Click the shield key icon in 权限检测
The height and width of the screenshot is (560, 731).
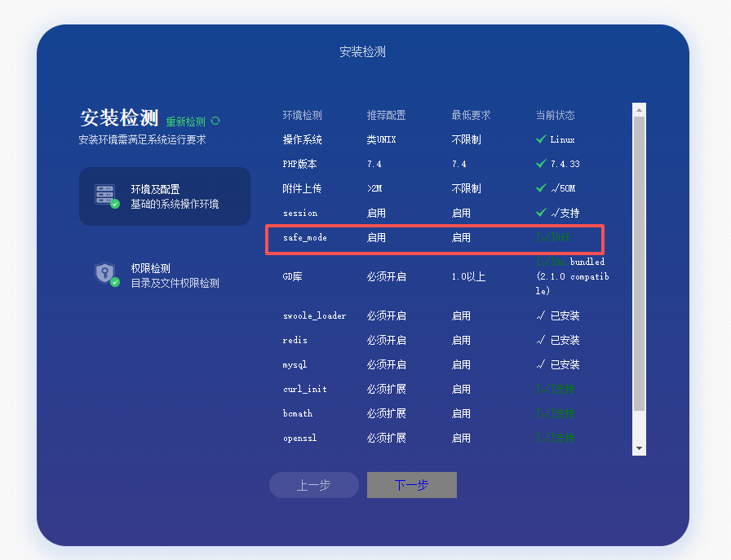(x=106, y=274)
